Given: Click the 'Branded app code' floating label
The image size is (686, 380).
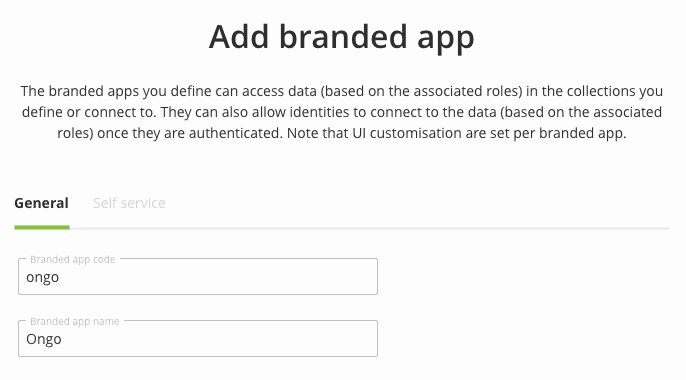Looking at the screenshot, I should [73, 259].
